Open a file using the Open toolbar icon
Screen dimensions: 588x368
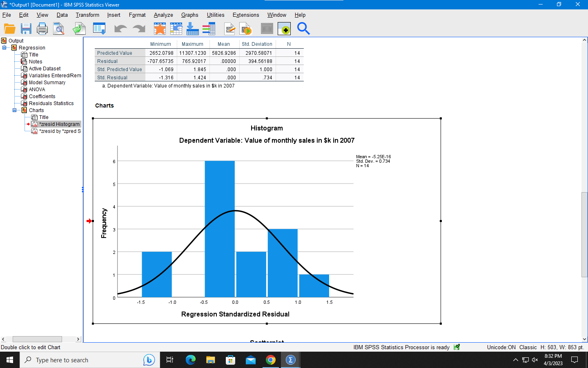tap(9, 29)
